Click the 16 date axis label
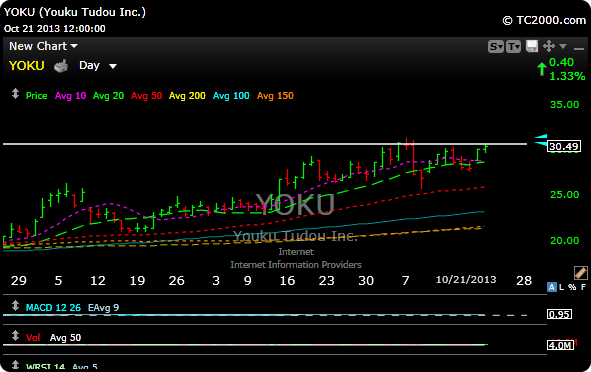Viewport: 591px width, 372px height. pos(287,281)
